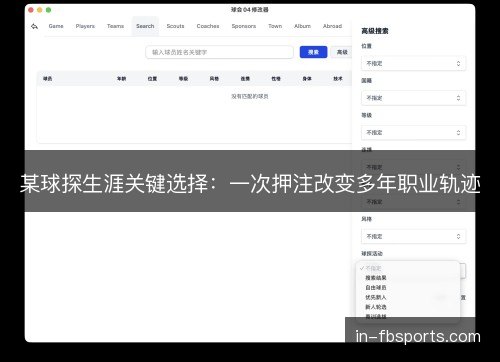Choose checked 不指定 option in popup list
This screenshot has height=362, width=500.
pyautogui.click(x=408, y=268)
